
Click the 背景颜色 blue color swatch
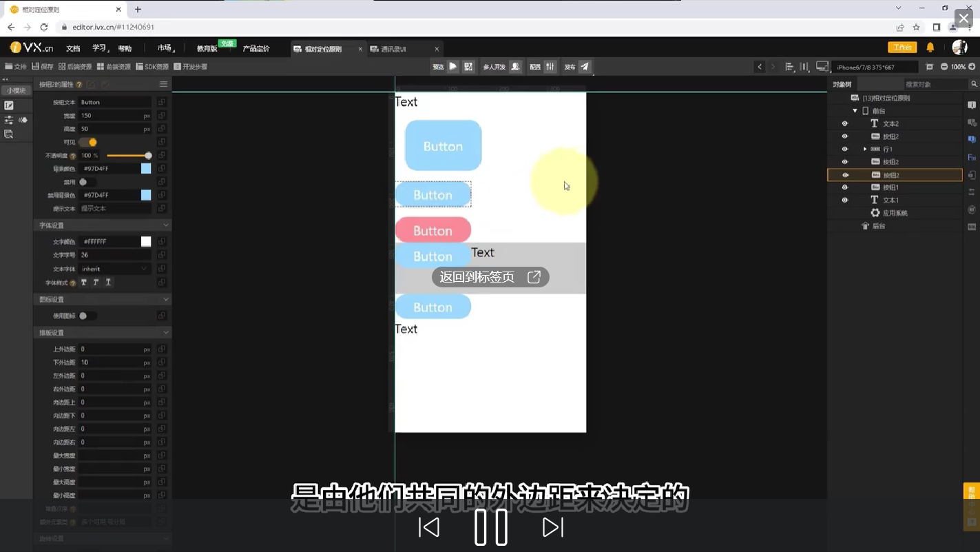coord(146,169)
